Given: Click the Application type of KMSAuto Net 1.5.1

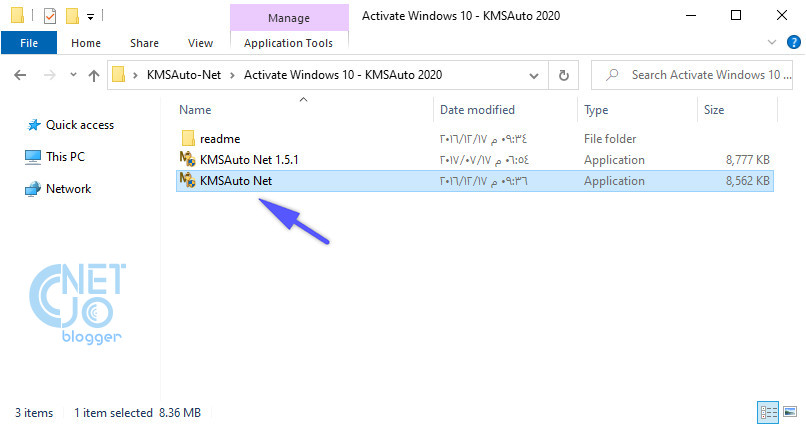Looking at the screenshot, I should point(614,160).
